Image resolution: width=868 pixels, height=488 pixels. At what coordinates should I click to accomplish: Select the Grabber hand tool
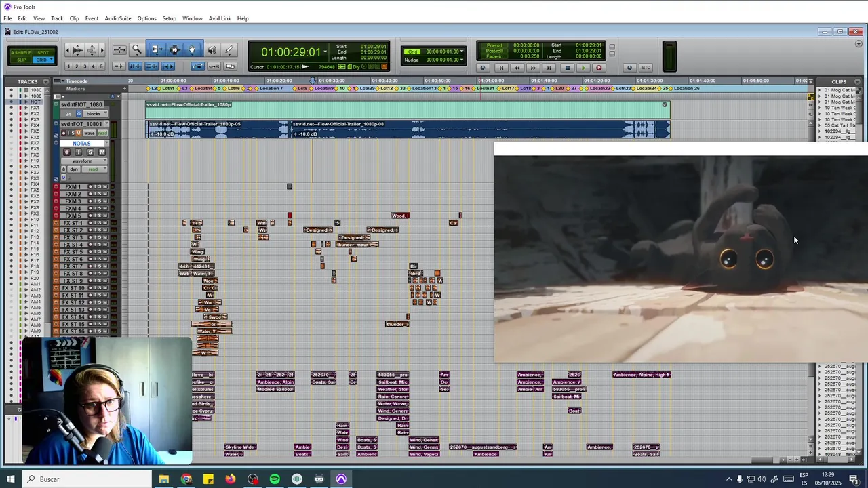point(192,50)
